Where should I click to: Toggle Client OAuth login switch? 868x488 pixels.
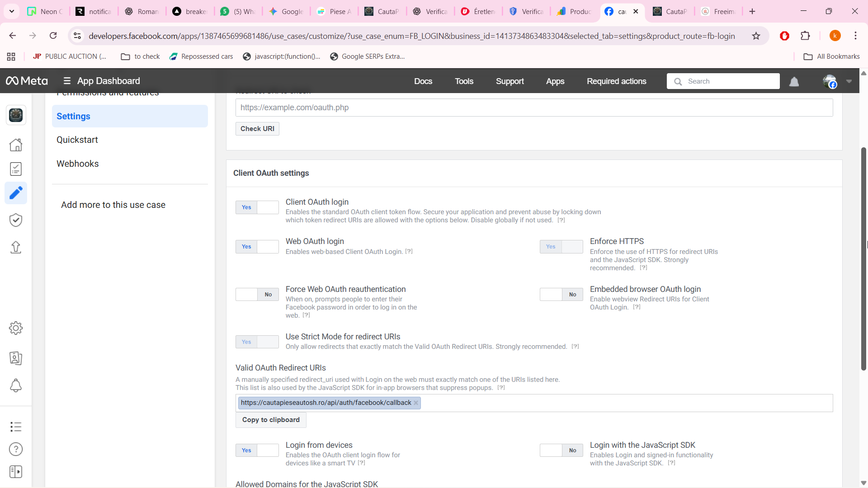(257, 207)
